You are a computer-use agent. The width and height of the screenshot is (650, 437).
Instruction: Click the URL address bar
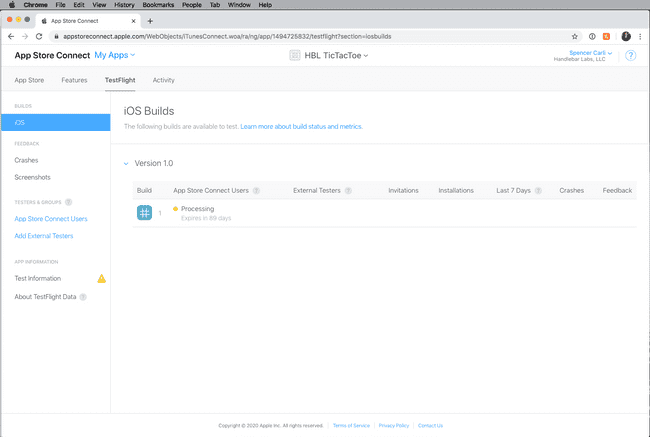pos(315,36)
